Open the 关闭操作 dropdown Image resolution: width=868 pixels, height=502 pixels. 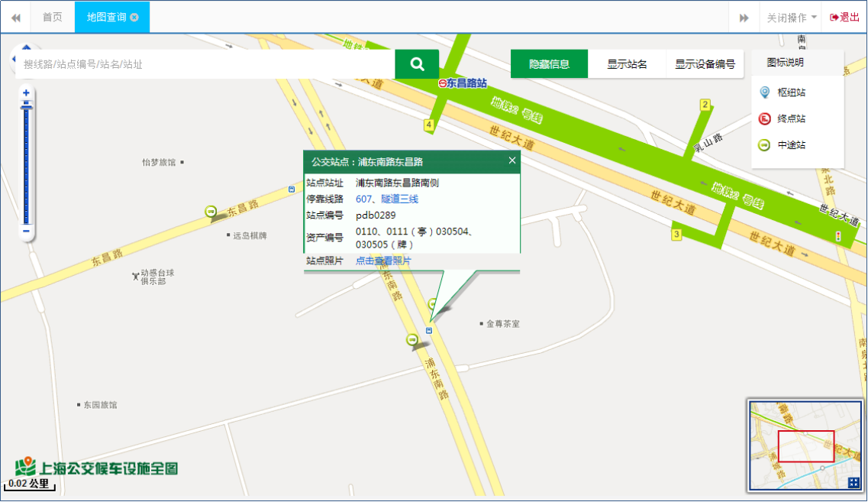(x=792, y=18)
